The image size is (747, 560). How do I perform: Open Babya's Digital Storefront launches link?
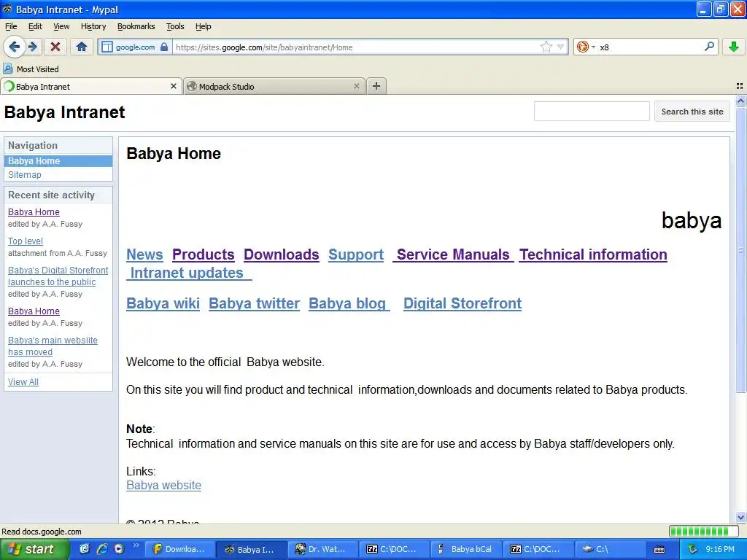(58, 276)
